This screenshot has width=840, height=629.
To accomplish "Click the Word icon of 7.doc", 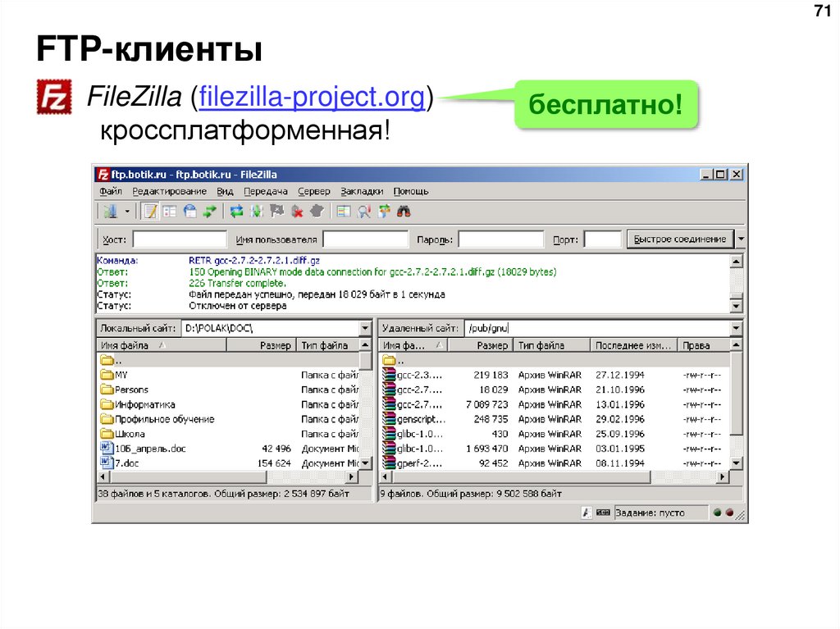I will coord(107,463).
